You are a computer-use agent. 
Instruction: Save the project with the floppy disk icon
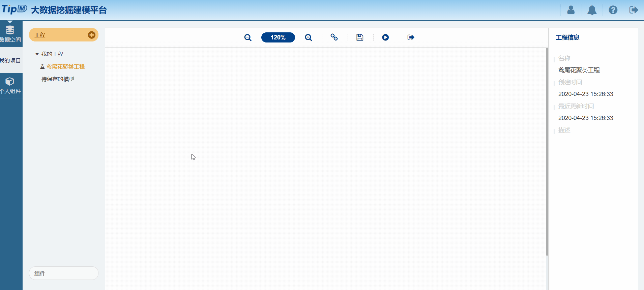[x=360, y=37]
